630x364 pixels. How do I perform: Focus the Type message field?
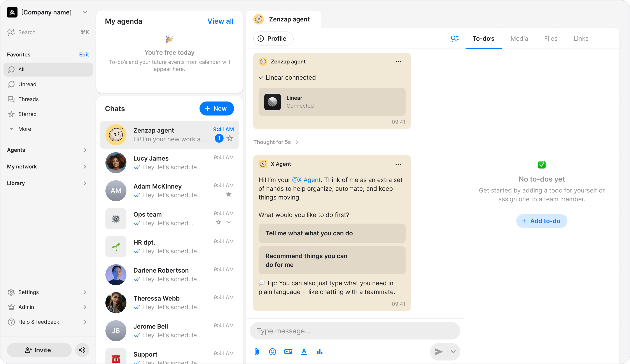[355, 331]
